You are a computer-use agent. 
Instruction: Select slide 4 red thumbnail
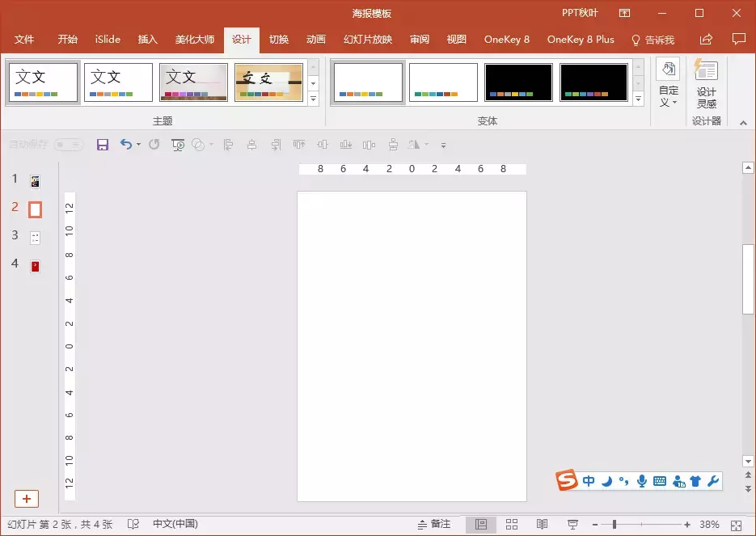pos(35,266)
